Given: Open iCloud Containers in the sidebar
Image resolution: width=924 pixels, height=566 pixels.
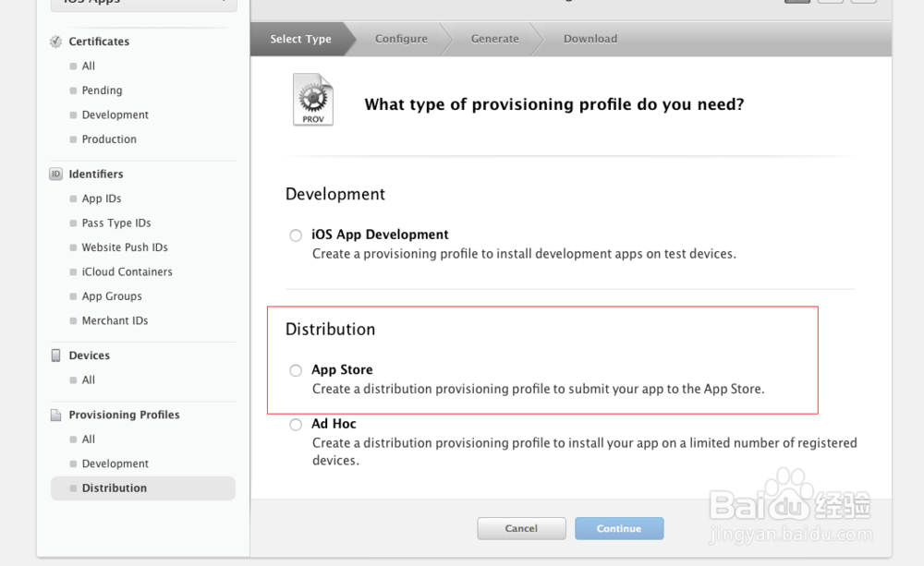Looking at the screenshot, I should [127, 272].
